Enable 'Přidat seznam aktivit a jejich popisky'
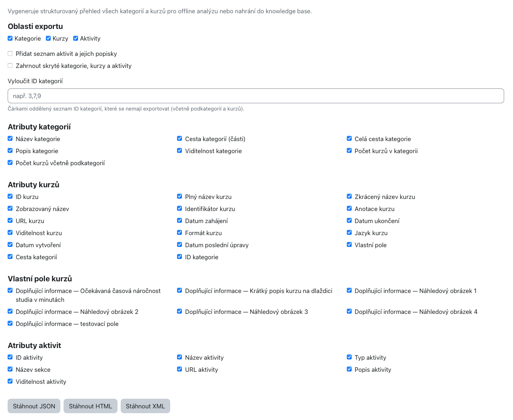This screenshot has height=420, width=513. [10, 53]
